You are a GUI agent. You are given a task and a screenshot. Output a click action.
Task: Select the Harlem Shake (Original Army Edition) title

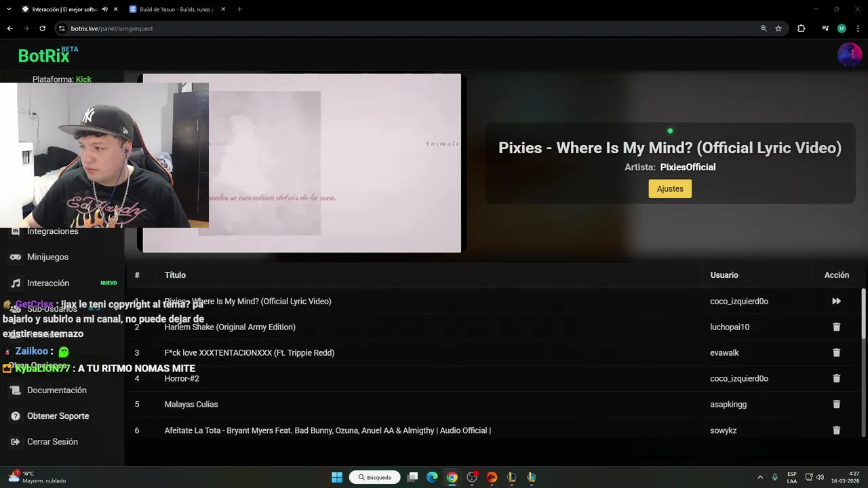230,327
